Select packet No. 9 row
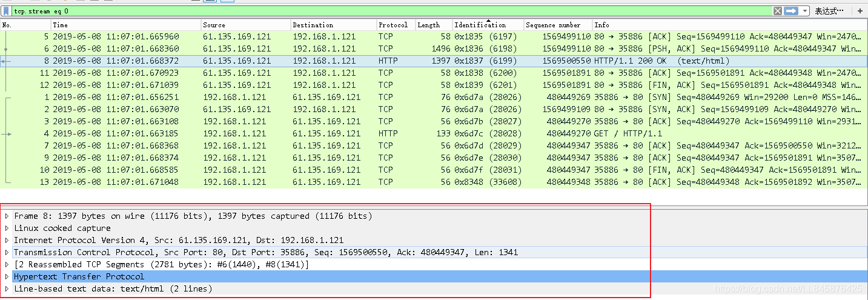The height and width of the screenshot is (300, 868). 434,158
